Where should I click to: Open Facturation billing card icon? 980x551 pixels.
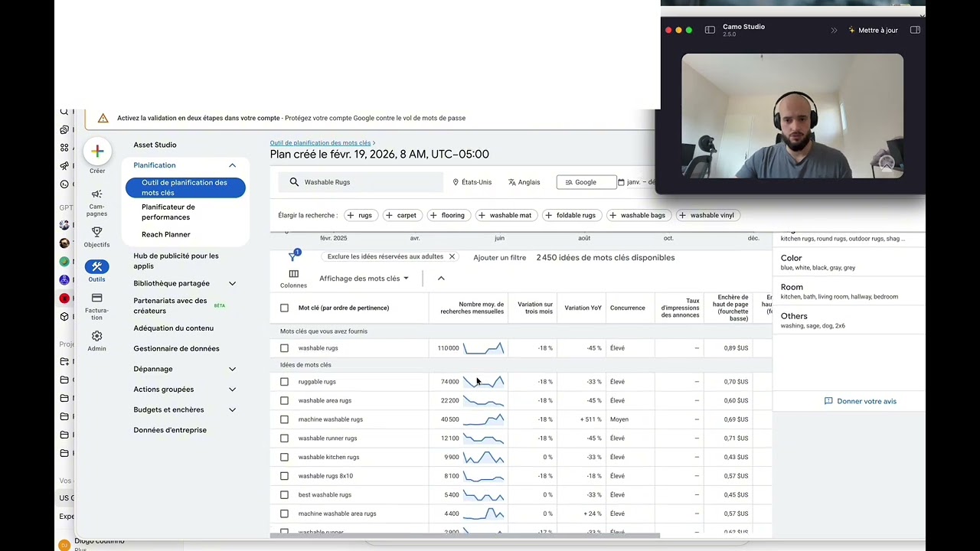pos(96,298)
